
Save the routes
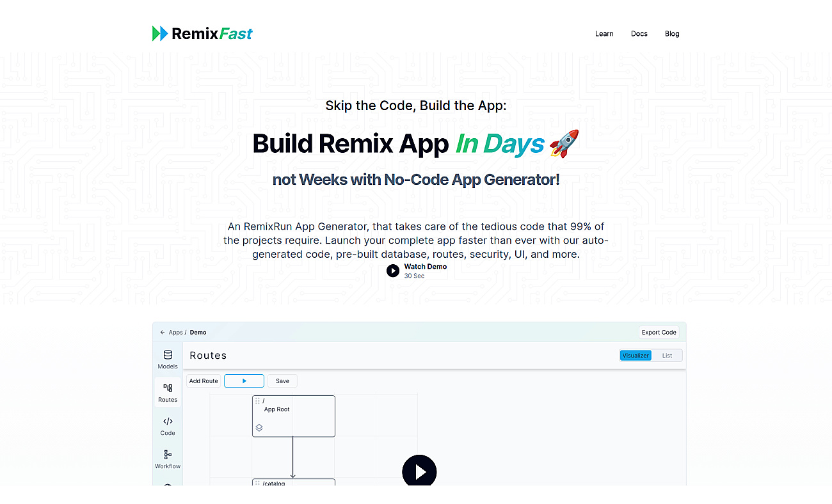[x=282, y=381]
